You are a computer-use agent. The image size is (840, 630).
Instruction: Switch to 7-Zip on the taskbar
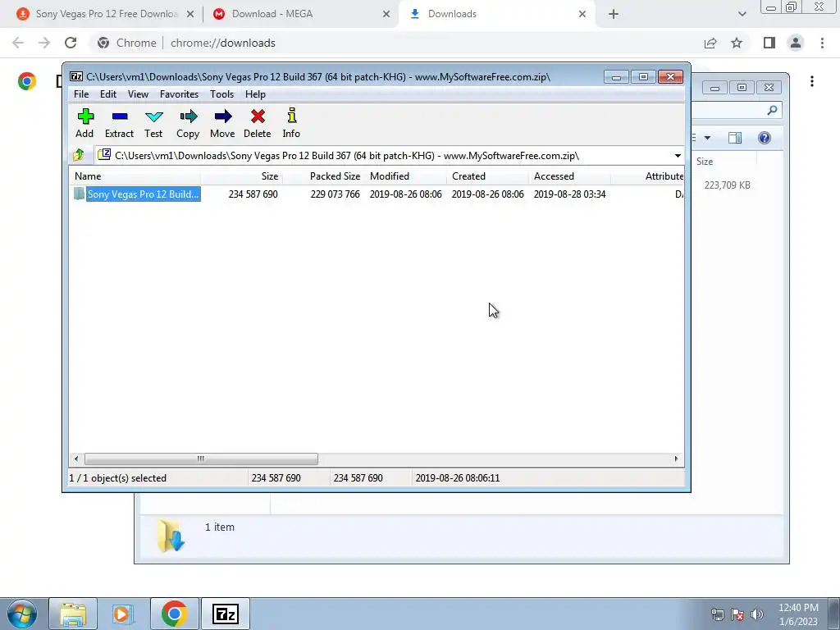click(x=226, y=614)
